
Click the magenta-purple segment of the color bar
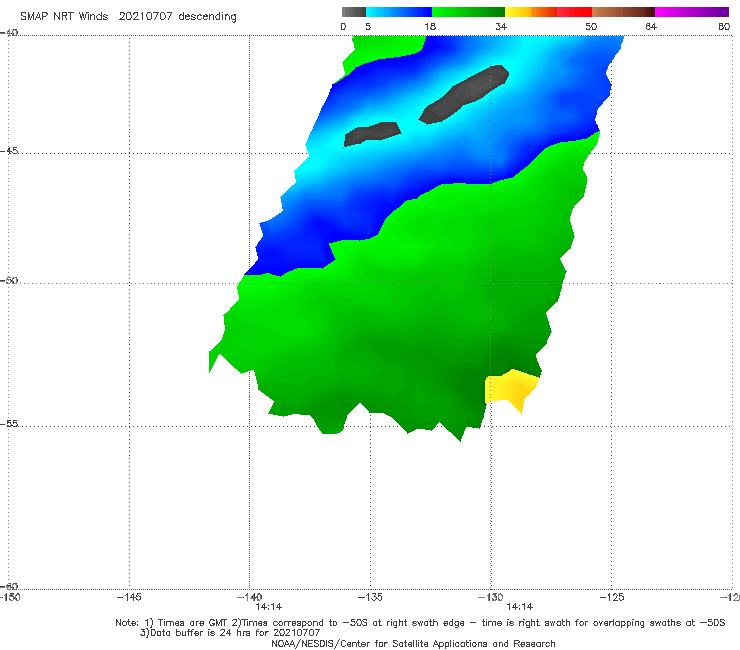tap(692, 12)
